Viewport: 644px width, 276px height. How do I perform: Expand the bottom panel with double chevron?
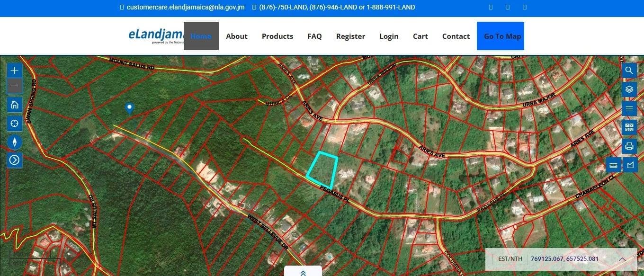(303, 273)
